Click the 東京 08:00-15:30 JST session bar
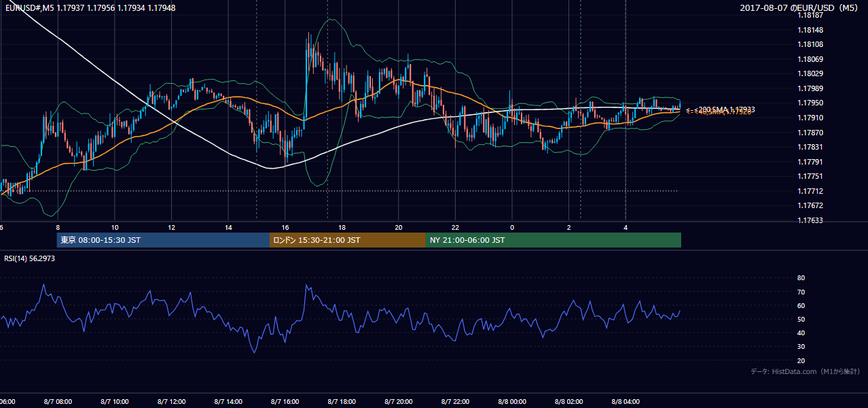The height and width of the screenshot is (408, 868). click(x=164, y=240)
